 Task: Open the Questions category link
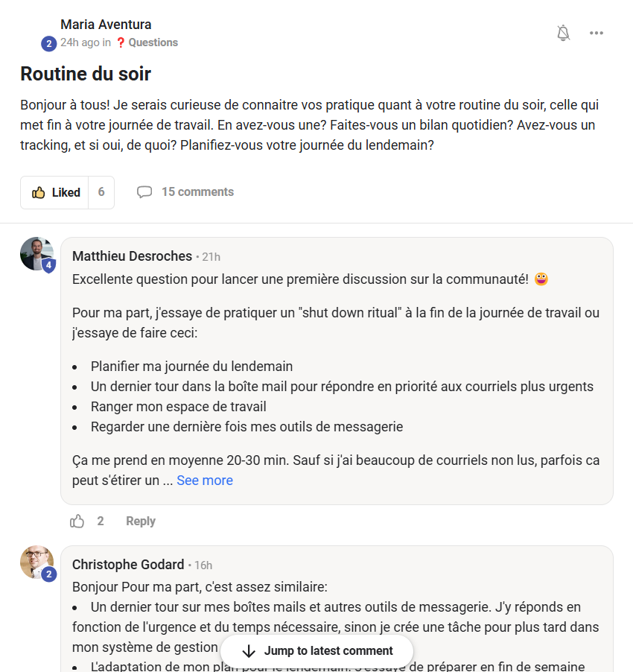(152, 42)
